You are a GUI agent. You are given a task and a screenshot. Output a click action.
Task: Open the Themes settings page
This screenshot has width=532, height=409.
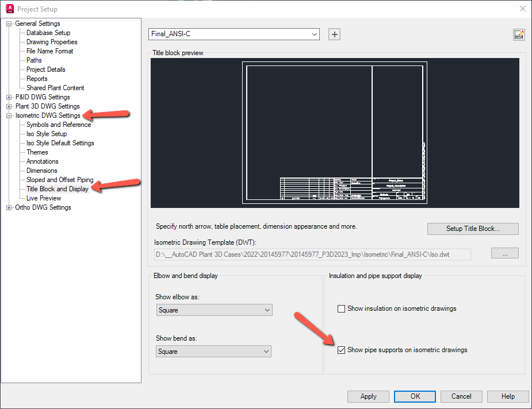click(x=37, y=152)
